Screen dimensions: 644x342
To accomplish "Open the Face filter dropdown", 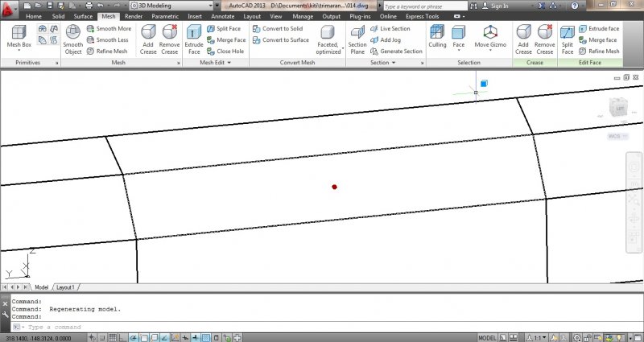I will [458, 51].
